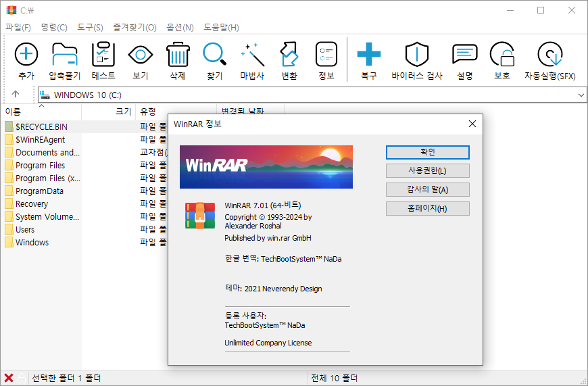Open the 마법사 (Wizard) wand icon
The height and width of the screenshot is (386, 588).
(252, 54)
